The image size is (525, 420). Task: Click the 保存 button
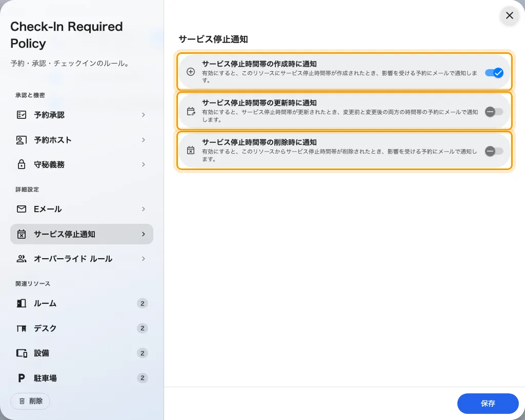click(x=488, y=404)
